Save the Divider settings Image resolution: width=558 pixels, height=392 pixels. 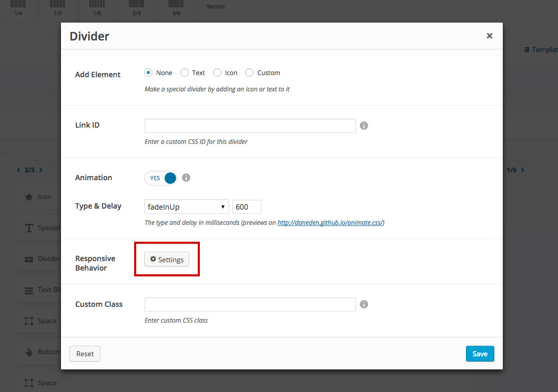(480, 354)
